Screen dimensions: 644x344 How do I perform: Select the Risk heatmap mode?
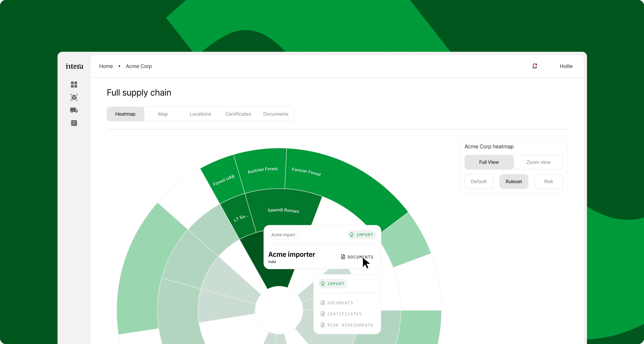549,181
